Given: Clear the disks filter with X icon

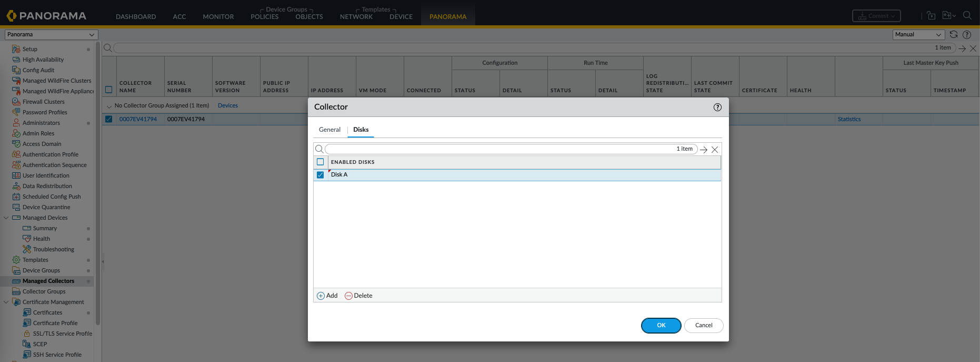Looking at the screenshot, I should click(715, 150).
